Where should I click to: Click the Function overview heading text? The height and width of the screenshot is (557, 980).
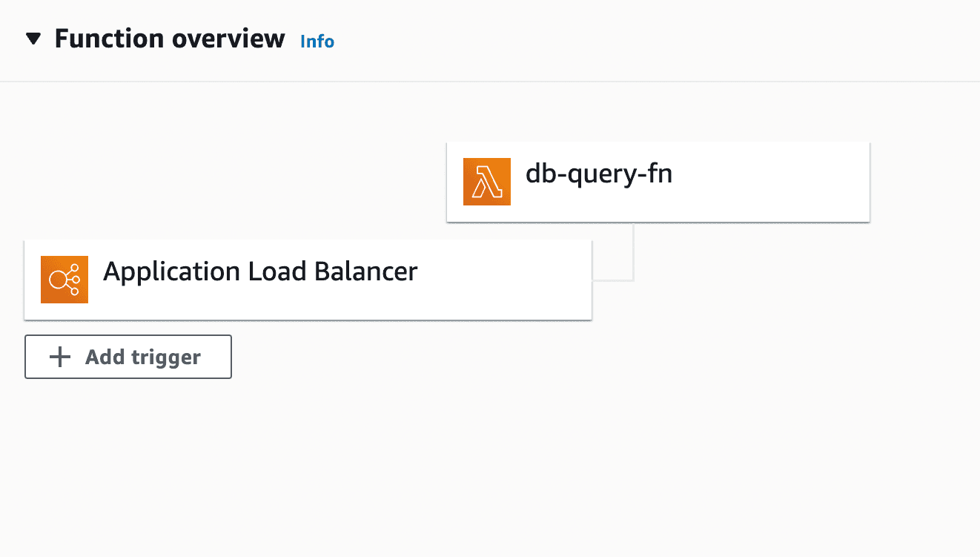[x=169, y=39]
